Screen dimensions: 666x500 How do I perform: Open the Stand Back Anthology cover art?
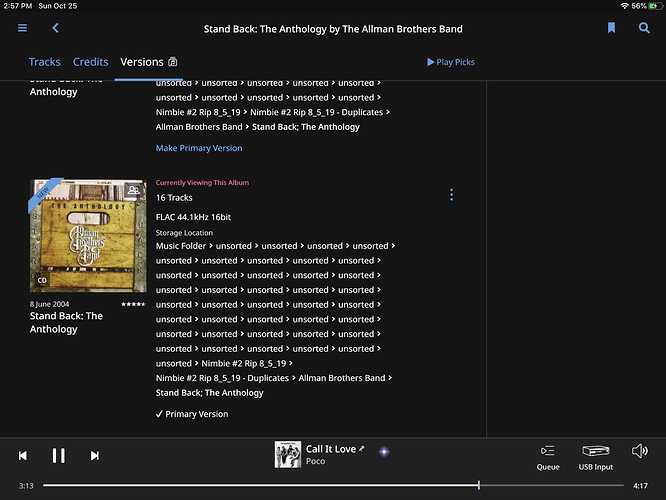point(88,235)
